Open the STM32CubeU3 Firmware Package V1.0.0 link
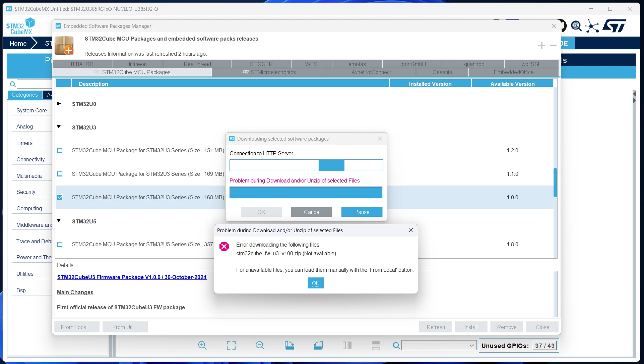The image size is (644, 364). tap(132, 277)
